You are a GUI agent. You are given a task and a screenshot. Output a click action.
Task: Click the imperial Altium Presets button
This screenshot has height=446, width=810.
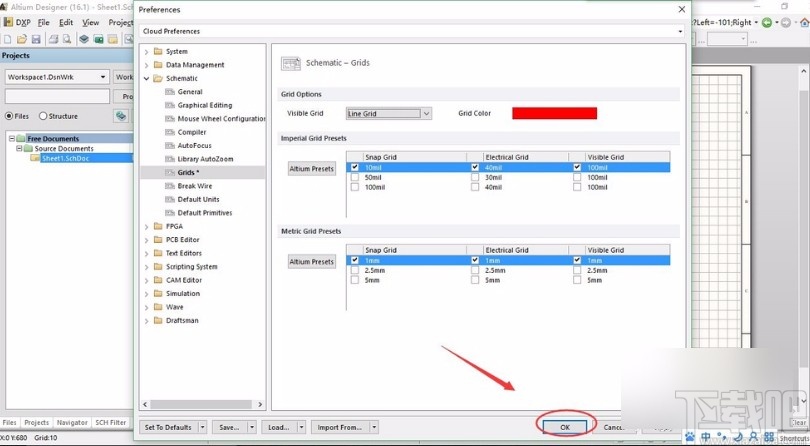(311, 169)
